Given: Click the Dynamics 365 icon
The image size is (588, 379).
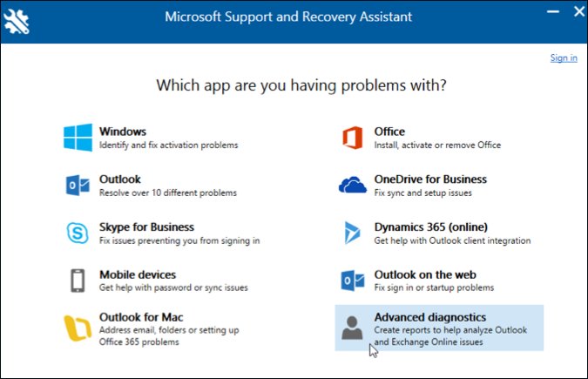Looking at the screenshot, I should [x=352, y=233].
